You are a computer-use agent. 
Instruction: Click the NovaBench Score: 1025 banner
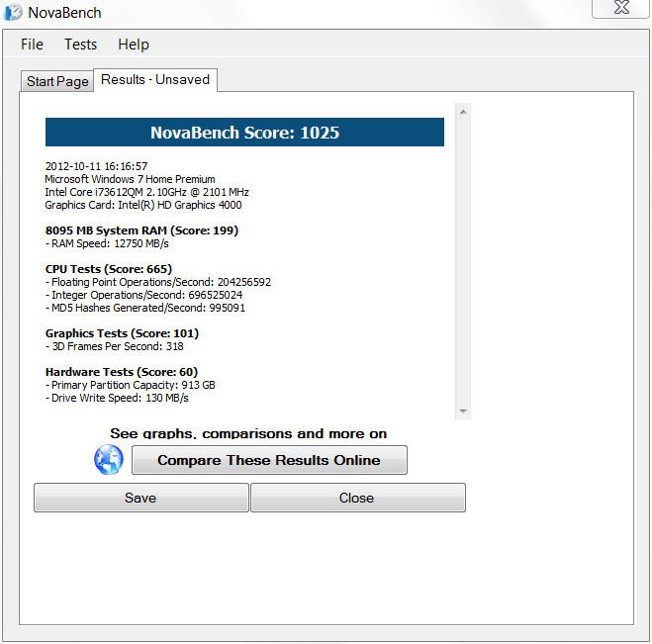(x=244, y=133)
